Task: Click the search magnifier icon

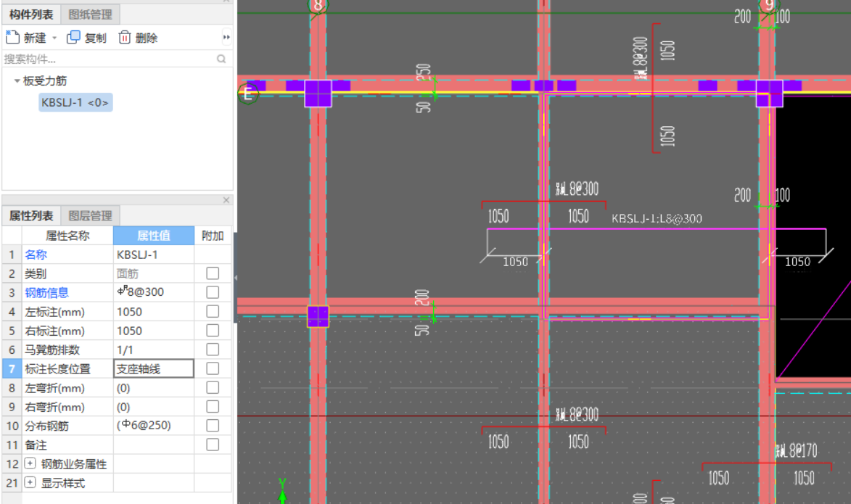Action: (x=221, y=59)
